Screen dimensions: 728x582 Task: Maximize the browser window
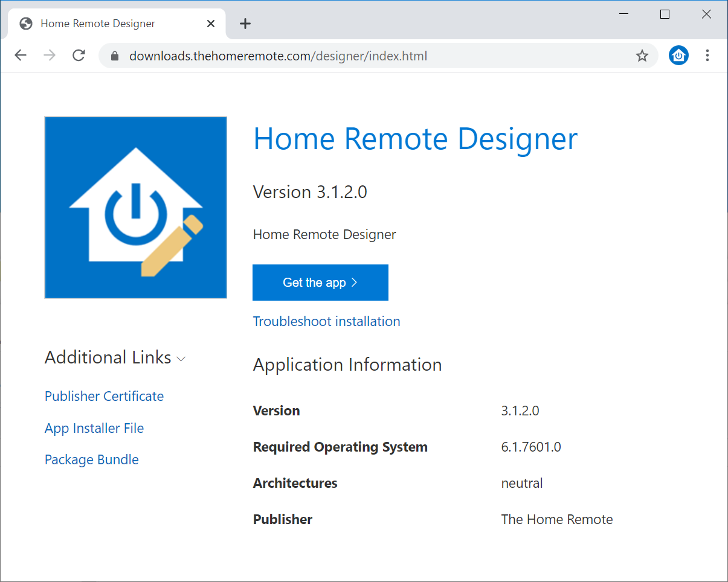[665, 14]
